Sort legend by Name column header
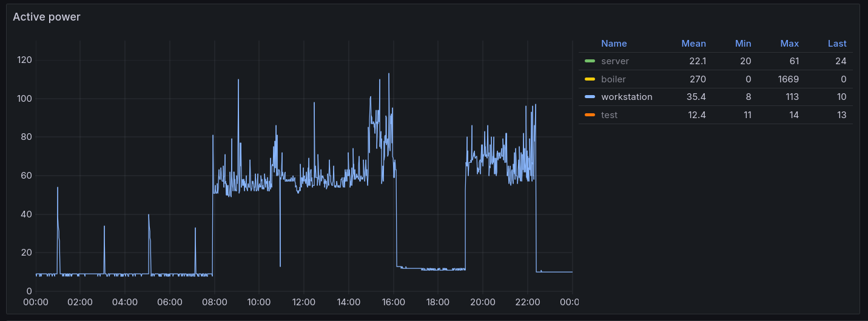Screen dimensions: 868x321 click(614, 44)
